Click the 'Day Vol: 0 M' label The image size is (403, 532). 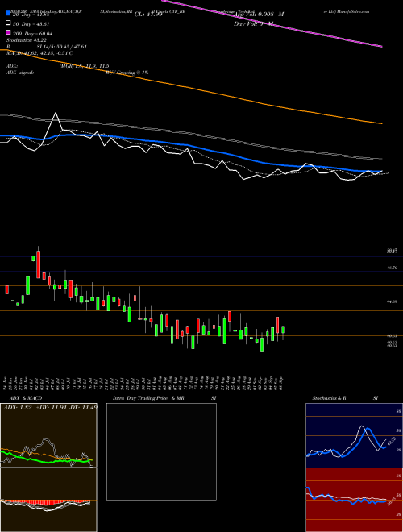tap(253, 24)
